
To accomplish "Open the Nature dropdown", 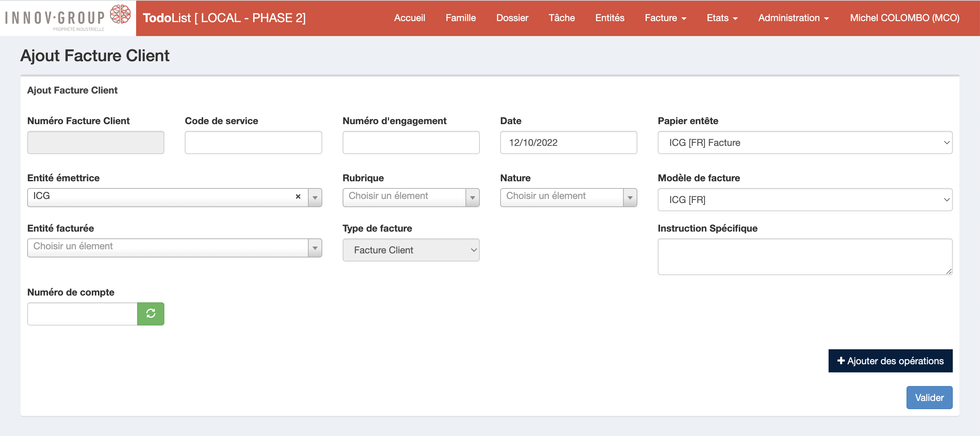I will (568, 198).
